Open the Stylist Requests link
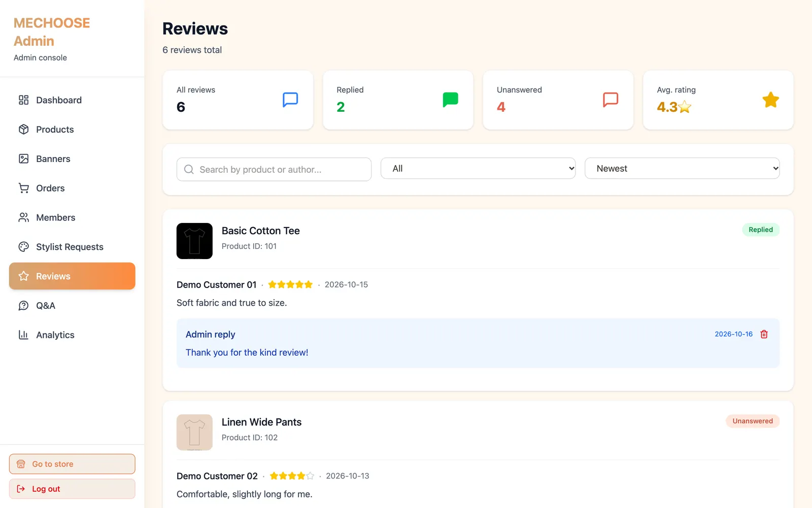Screen dimensions: 812x508 [x=72, y=247]
